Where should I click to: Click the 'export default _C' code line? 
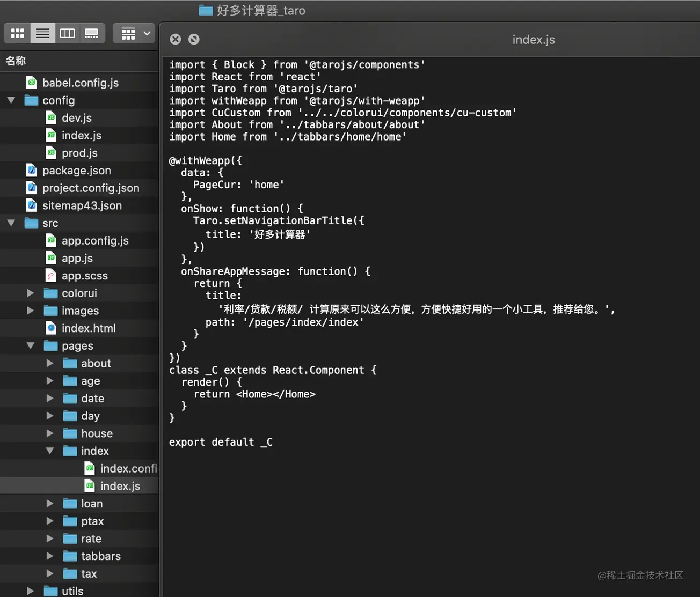coord(221,442)
